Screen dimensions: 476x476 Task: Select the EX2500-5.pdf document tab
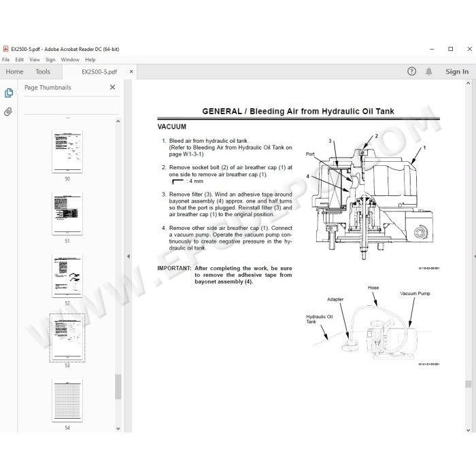[x=99, y=72]
